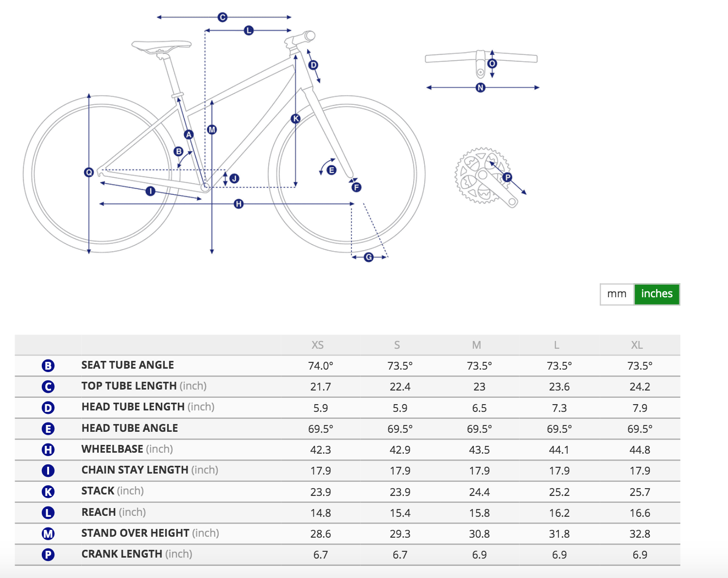Click the B seat tube angle table icon
Viewport: 728px width, 578px height.
(48, 366)
